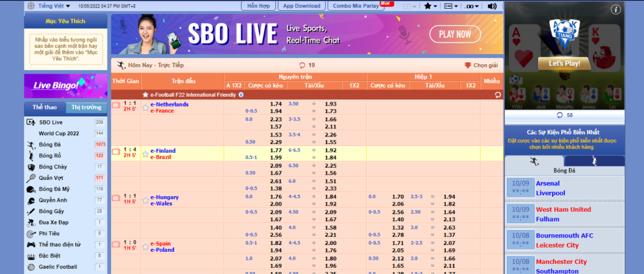This screenshot has height=274, width=644.
Task: Open the Arsenal vs Liverpool event
Action: click(565, 189)
